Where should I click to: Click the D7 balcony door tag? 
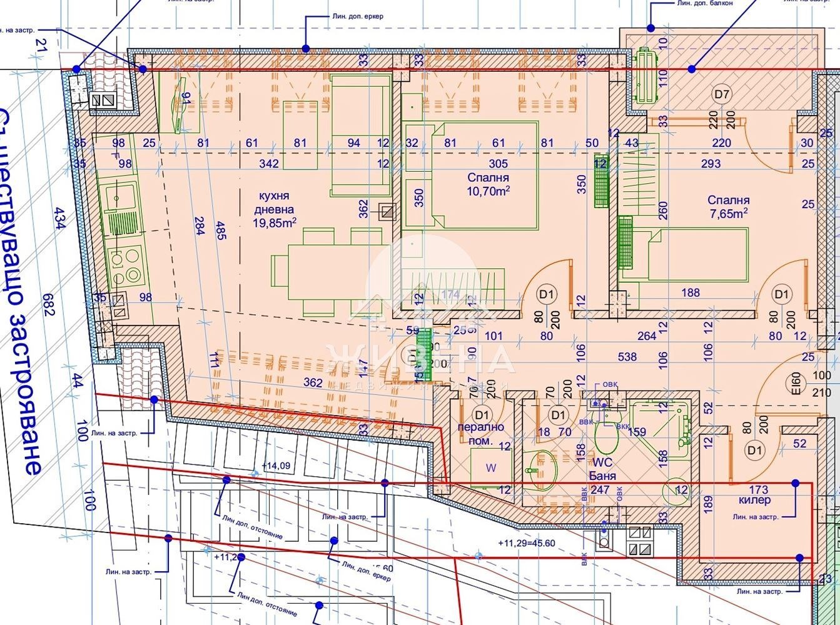pyautogui.click(x=722, y=95)
